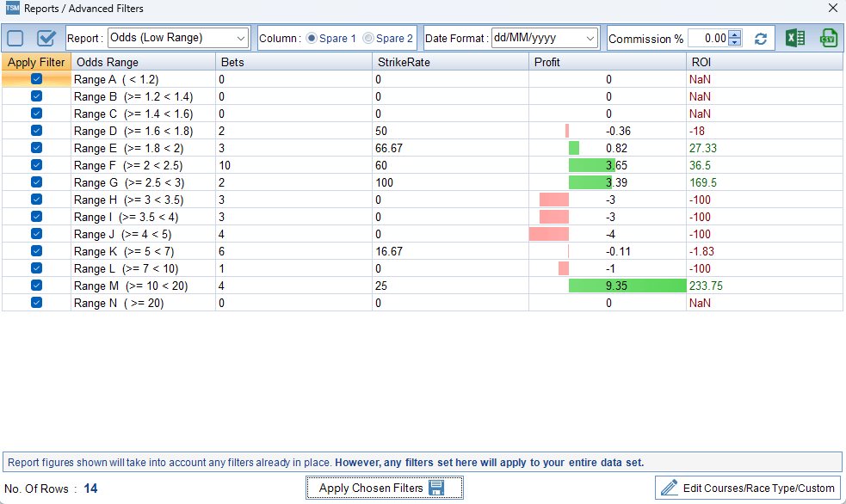This screenshot has width=846, height=504.
Task: Click the refresh report icon
Action: pos(760,39)
